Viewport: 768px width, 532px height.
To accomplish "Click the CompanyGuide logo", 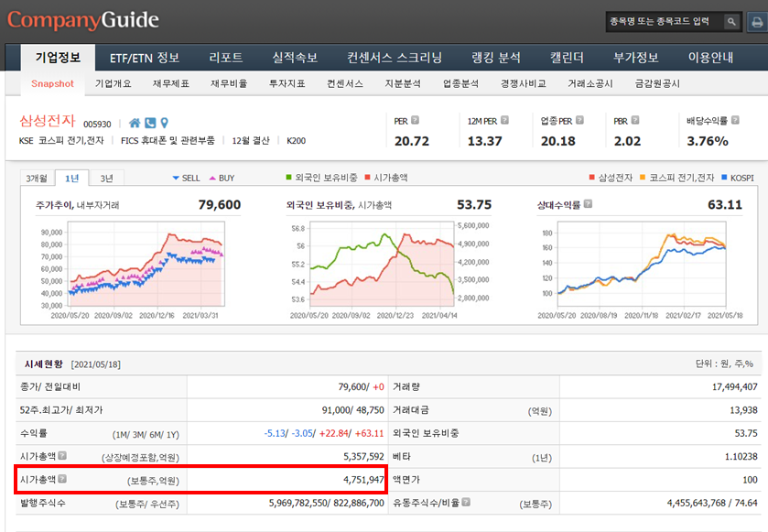I will point(82,20).
